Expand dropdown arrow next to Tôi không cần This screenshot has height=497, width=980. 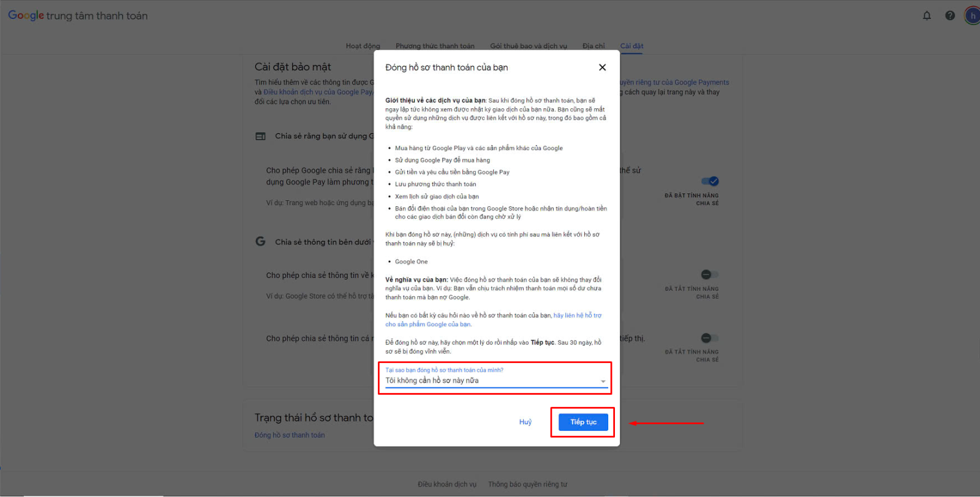pos(603,381)
